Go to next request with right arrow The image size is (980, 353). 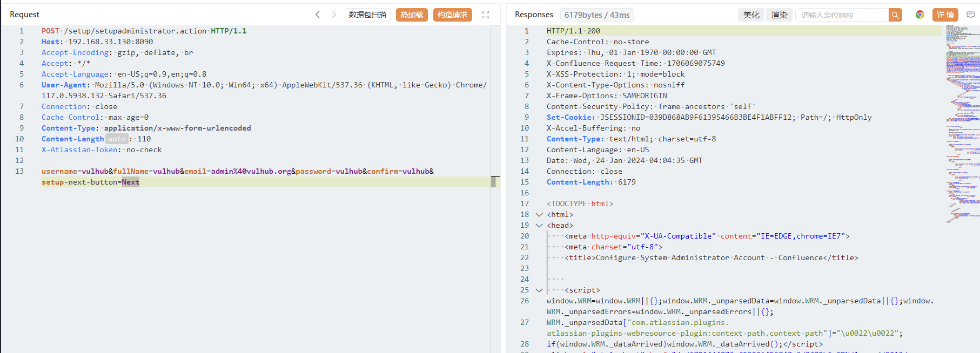coord(334,15)
